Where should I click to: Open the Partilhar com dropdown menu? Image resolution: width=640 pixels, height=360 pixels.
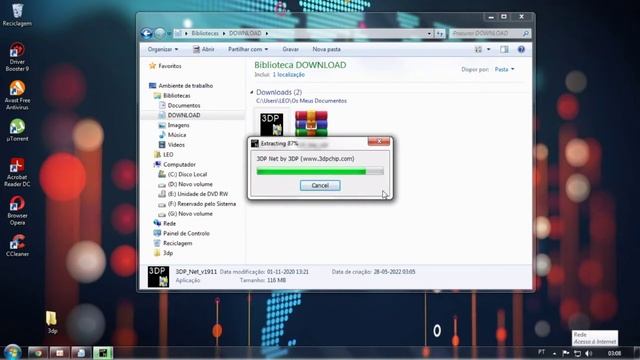click(248, 49)
